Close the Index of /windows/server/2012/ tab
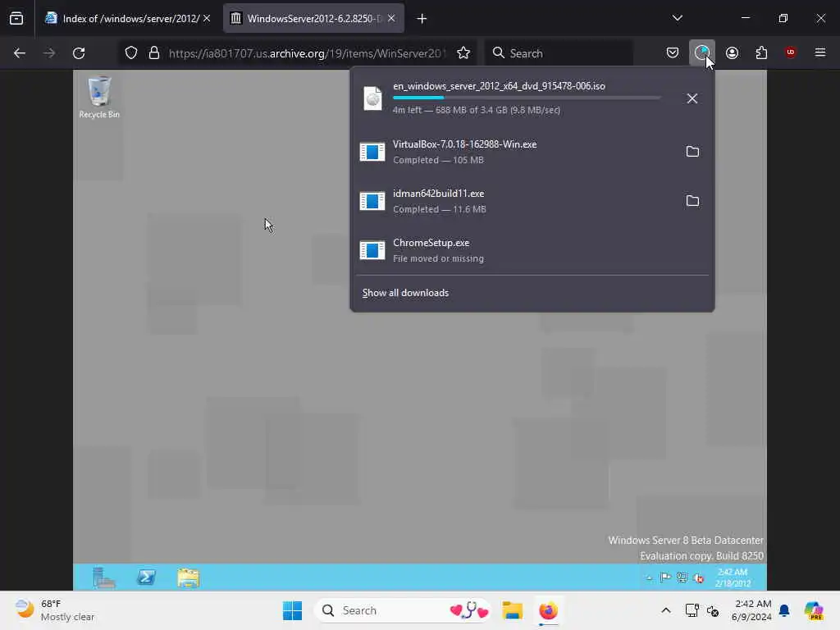 207,19
